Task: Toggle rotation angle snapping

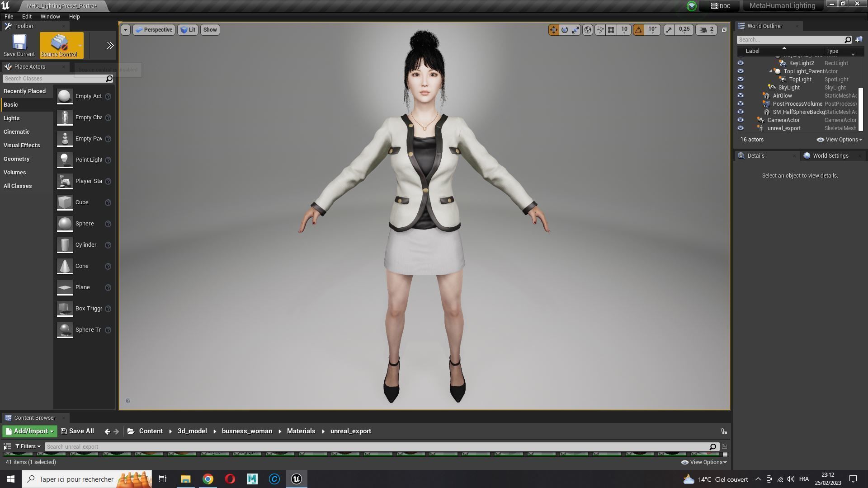Action: pyautogui.click(x=638, y=30)
